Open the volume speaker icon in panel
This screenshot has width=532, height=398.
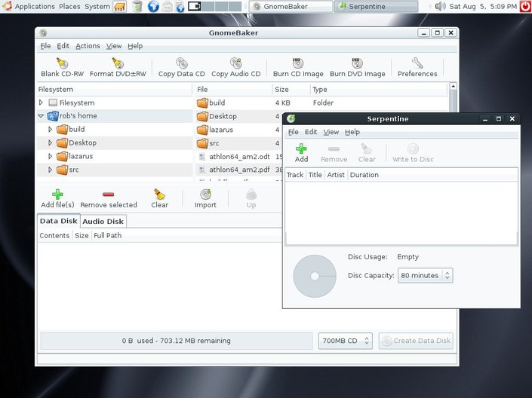click(x=440, y=6)
